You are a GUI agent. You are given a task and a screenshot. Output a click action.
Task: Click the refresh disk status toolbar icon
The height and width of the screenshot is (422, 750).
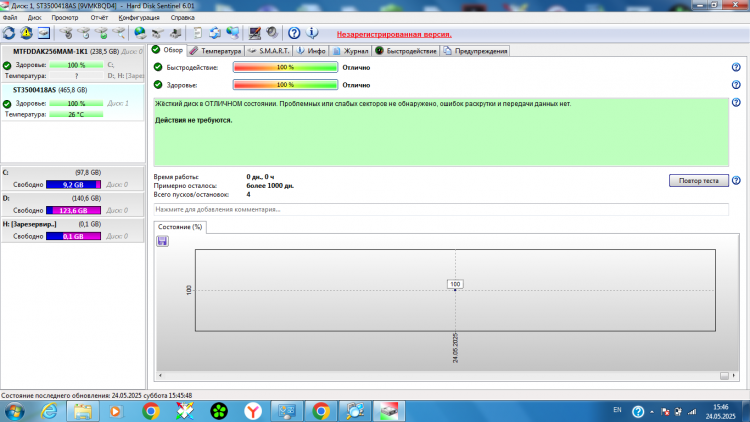point(9,33)
